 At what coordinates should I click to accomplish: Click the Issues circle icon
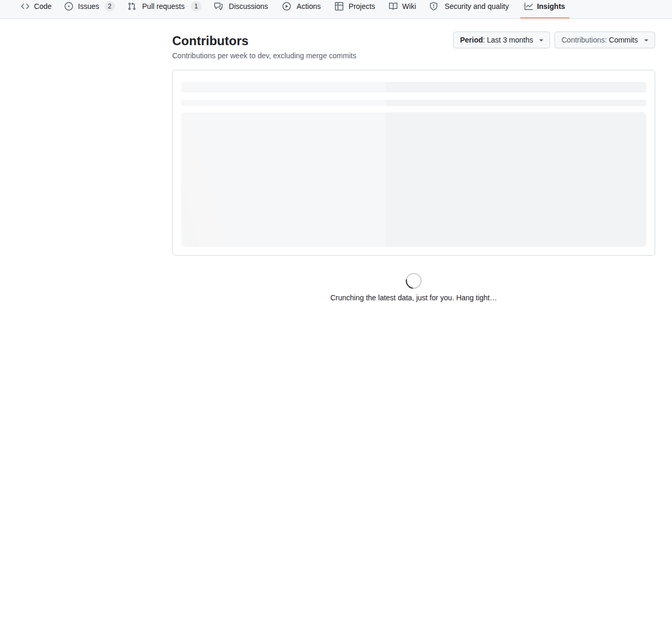[x=69, y=6]
